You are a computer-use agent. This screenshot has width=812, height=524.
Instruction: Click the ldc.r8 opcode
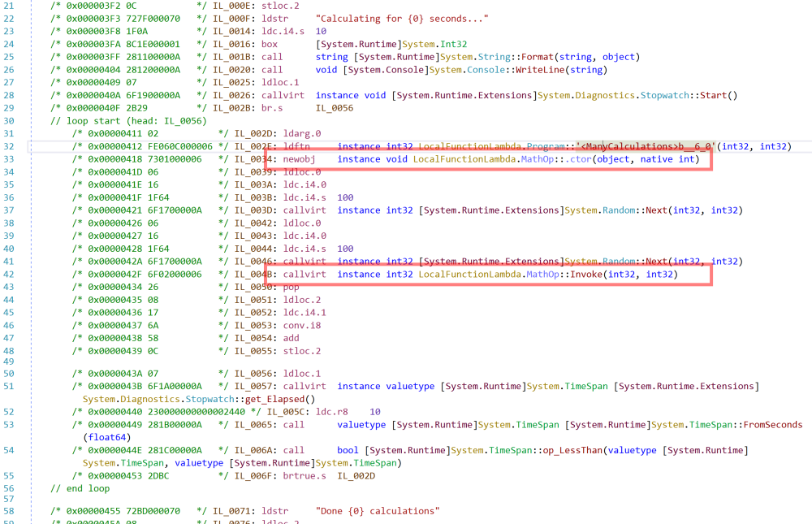click(331, 412)
